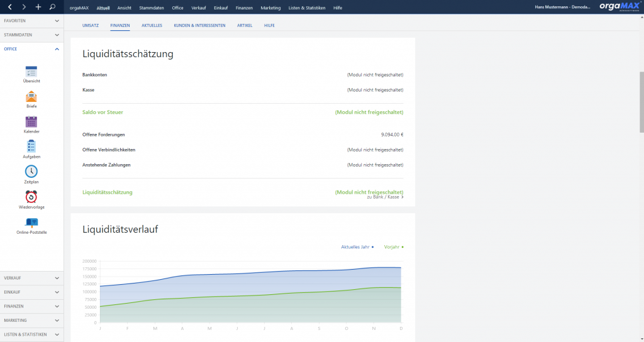
Task: Go forward with the right arrow icon
Action: tap(24, 7)
